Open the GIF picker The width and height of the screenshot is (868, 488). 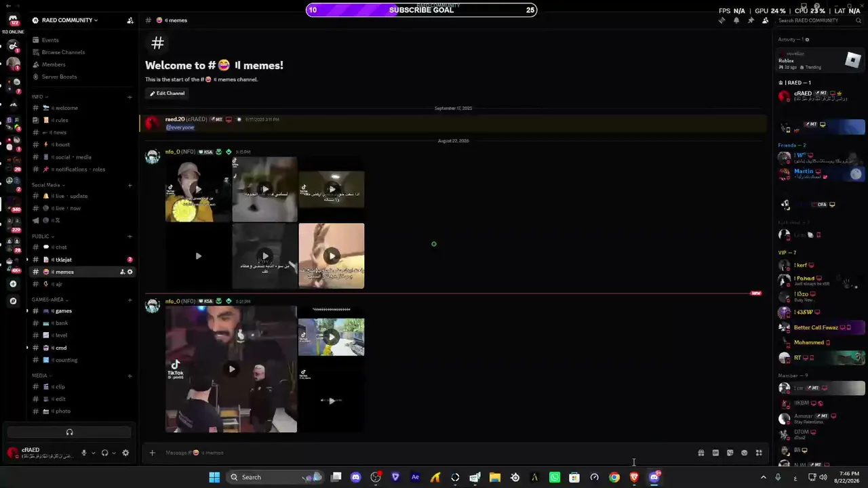[715, 453]
